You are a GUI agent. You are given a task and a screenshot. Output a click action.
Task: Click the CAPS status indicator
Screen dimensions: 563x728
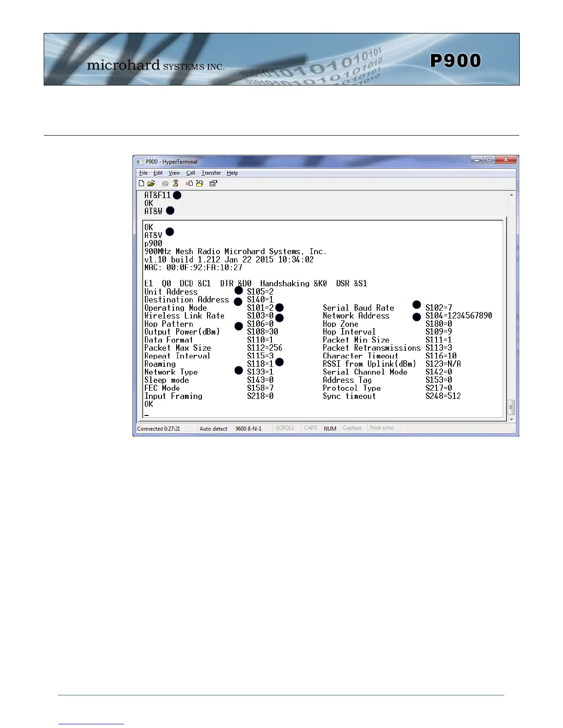point(310,428)
